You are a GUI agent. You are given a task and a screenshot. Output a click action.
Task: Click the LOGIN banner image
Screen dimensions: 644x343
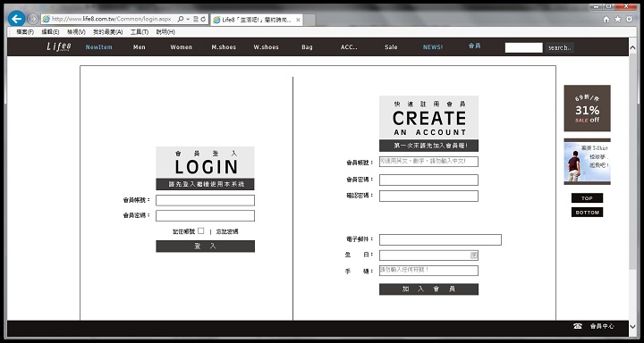click(x=205, y=168)
